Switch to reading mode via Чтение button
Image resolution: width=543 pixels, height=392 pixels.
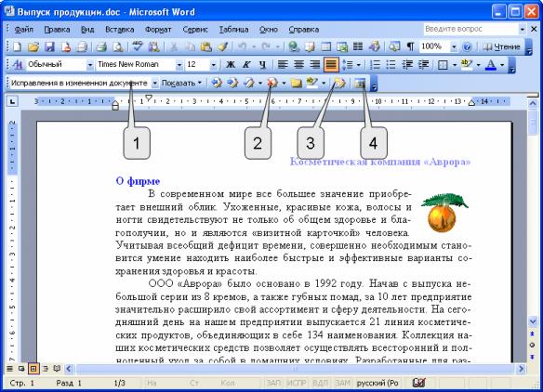pos(501,46)
